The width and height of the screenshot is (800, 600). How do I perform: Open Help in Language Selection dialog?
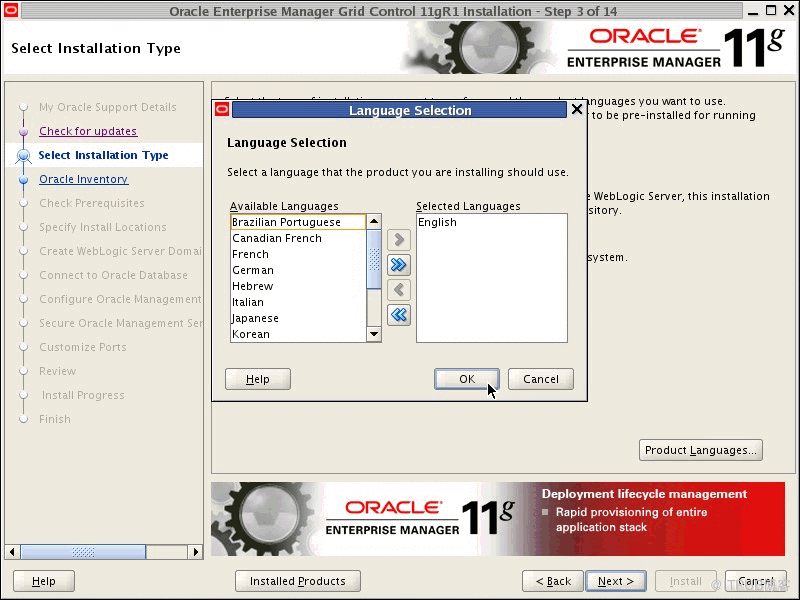click(258, 379)
